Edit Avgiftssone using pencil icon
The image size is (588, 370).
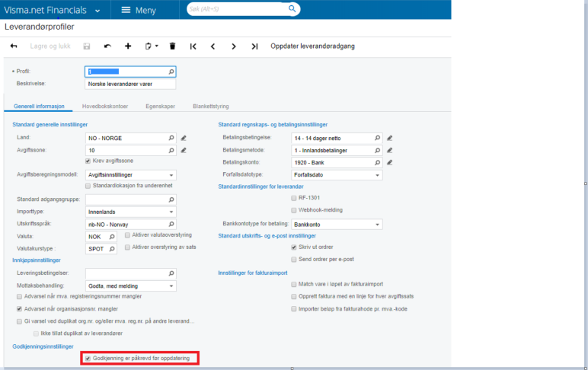[x=184, y=150]
